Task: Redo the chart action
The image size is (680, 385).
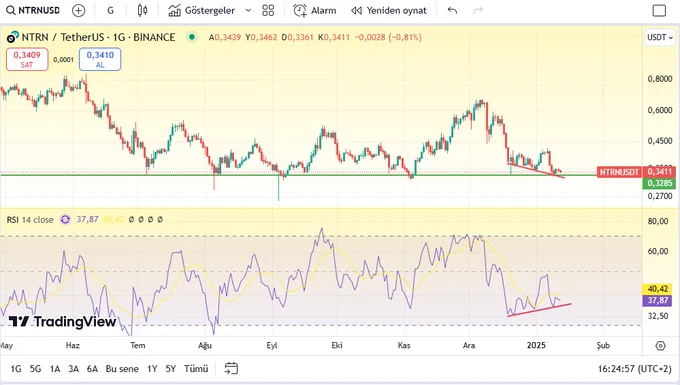Action: coord(478,10)
